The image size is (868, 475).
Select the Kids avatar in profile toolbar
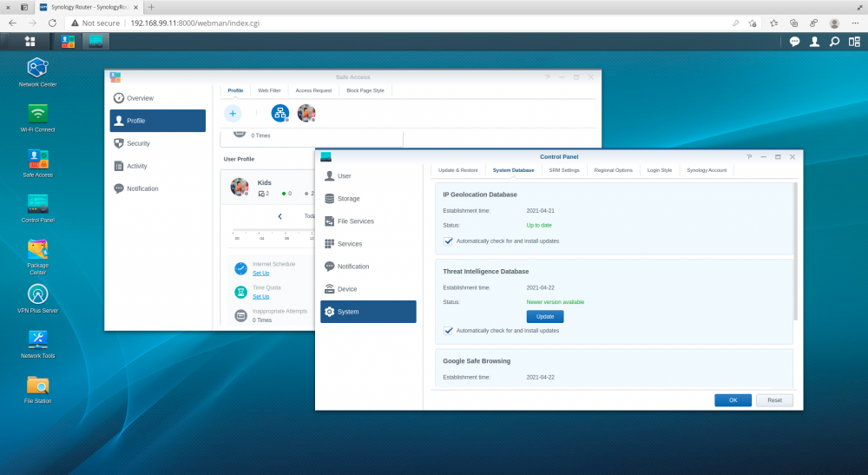pos(306,114)
